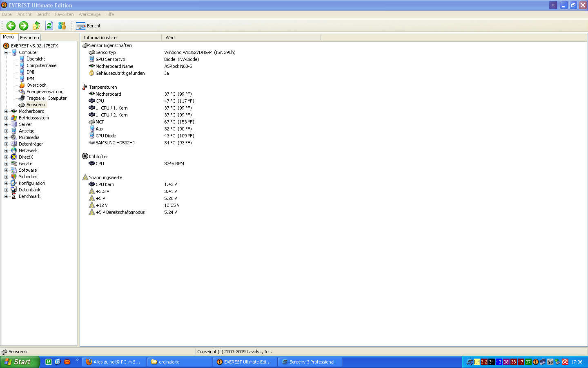Select the Menü tab in side panel
Viewport: 588px width, 368px height.
tap(9, 37)
